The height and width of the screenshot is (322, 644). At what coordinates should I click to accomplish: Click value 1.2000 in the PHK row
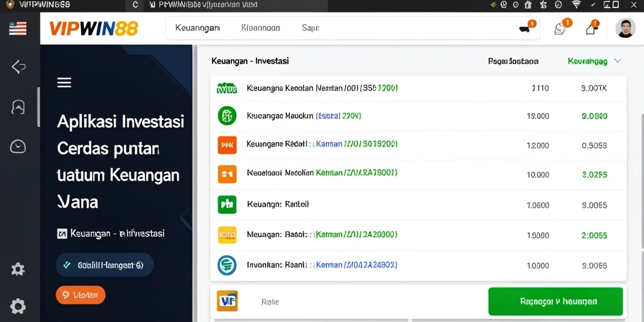538,145
